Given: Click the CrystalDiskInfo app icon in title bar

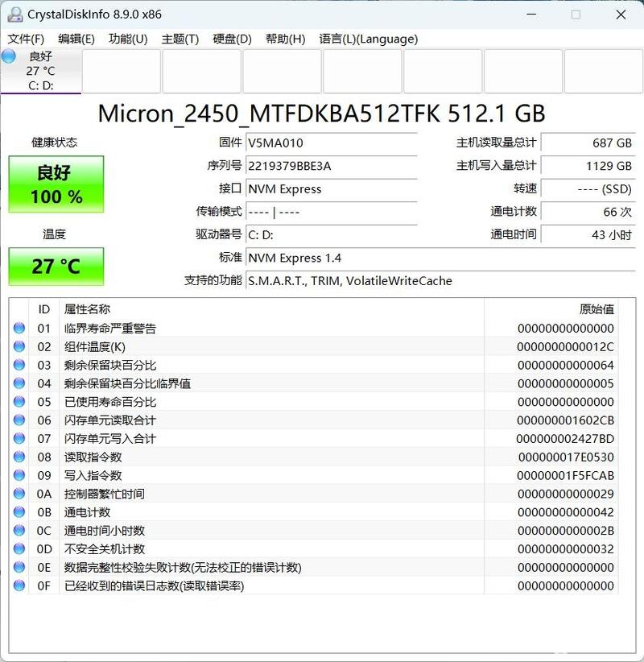Looking at the screenshot, I should [x=14, y=14].
